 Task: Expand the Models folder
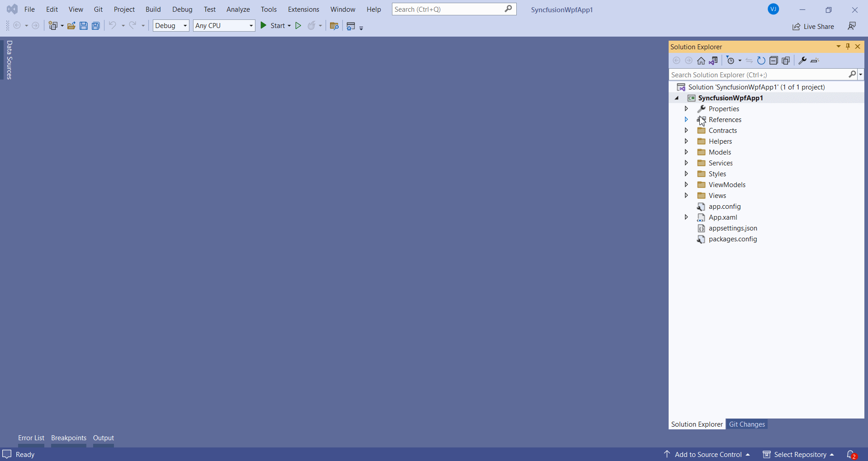[x=686, y=152]
